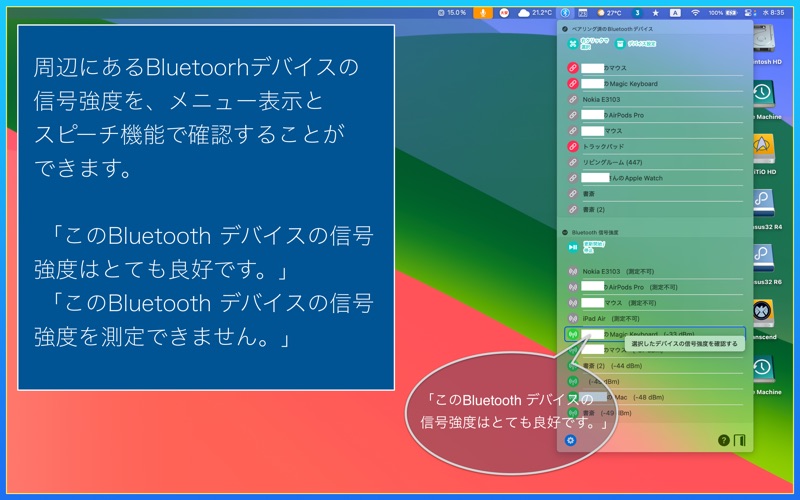Select paired device name トラックパッド
Screen dimensions: 800x500
point(603,146)
